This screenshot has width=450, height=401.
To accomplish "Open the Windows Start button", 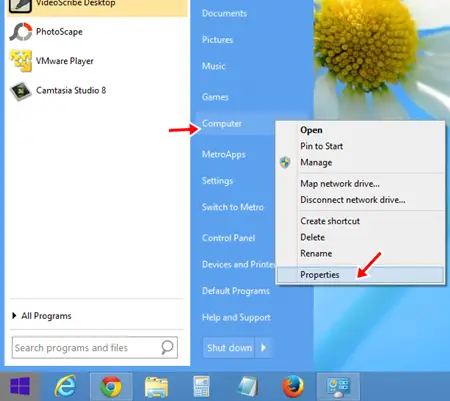I will tap(20, 387).
